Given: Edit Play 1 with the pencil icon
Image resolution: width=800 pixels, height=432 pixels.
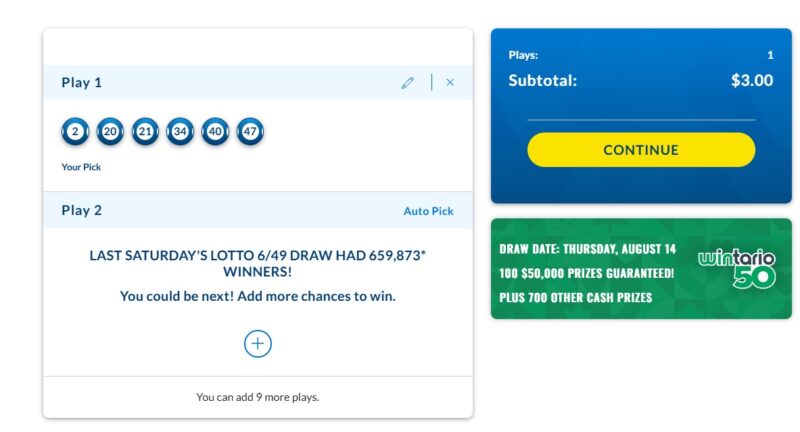Looking at the screenshot, I should tap(407, 83).
